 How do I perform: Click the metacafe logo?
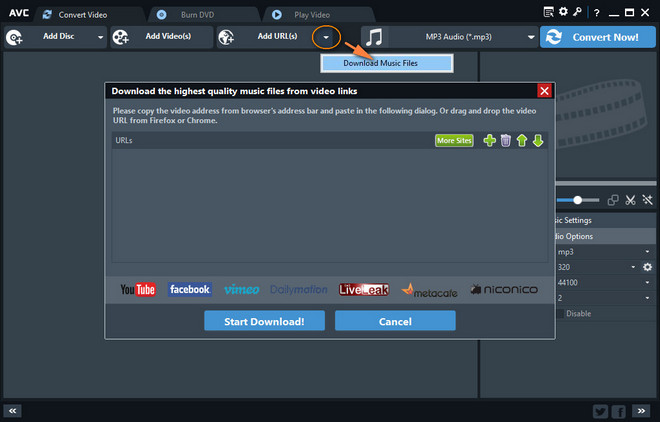coord(429,290)
